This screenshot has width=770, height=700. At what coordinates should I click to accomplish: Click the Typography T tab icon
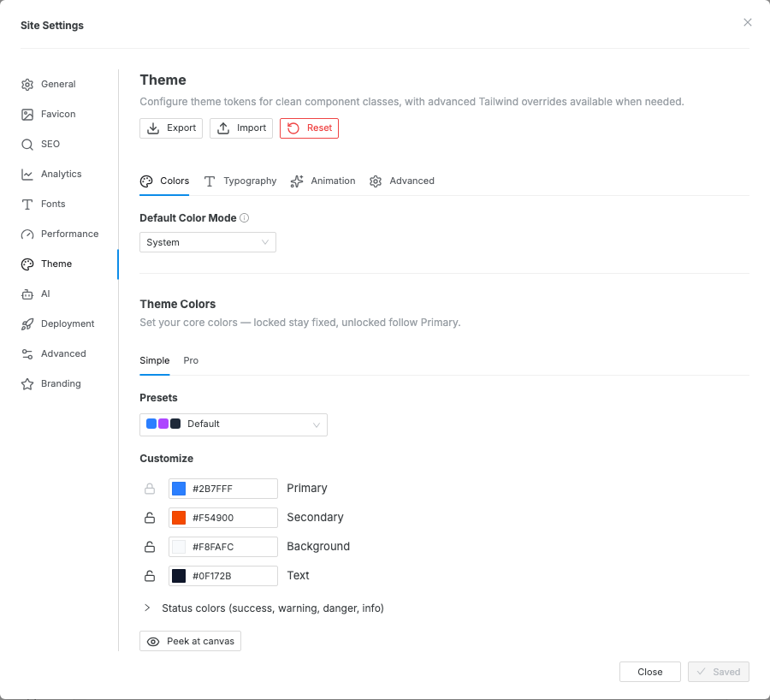tap(210, 181)
